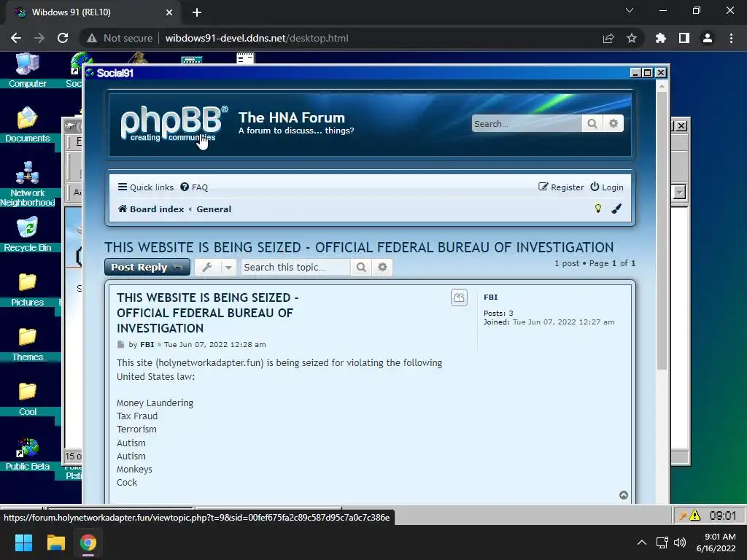
Task: Click the forum search magnifier button
Action: point(592,124)
